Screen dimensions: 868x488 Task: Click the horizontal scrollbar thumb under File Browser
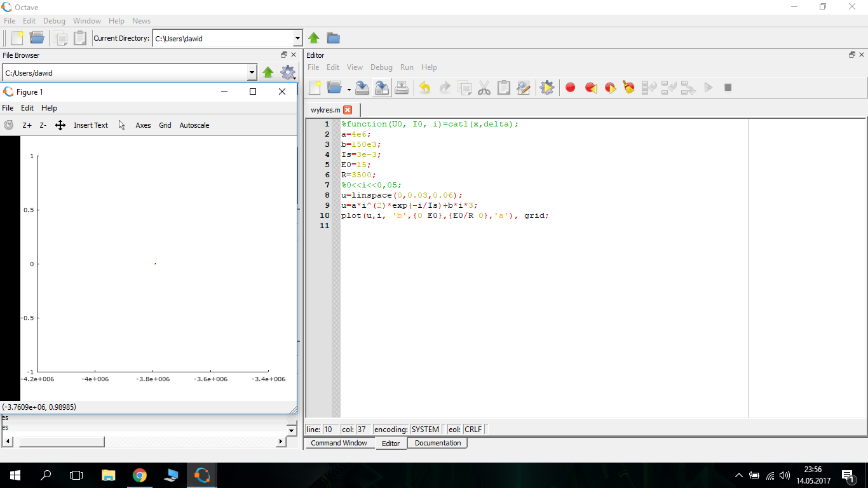[62, 442]
